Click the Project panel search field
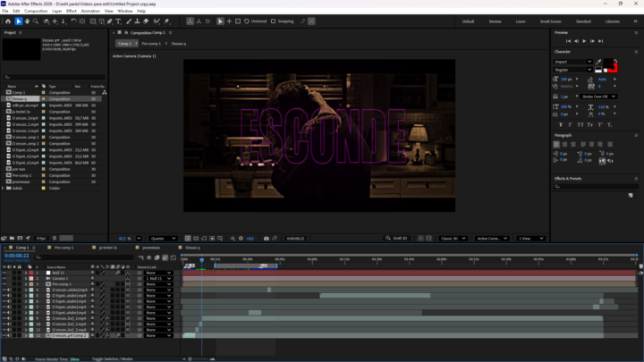This screenshot has width=644, height=362. [54, 77]
